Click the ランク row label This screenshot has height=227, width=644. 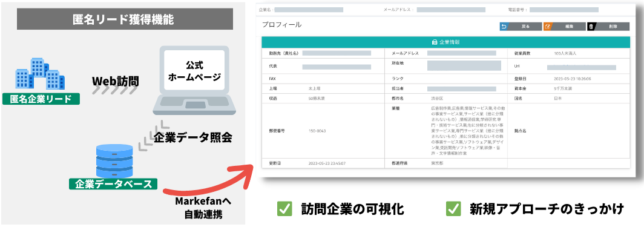(397, 78)
